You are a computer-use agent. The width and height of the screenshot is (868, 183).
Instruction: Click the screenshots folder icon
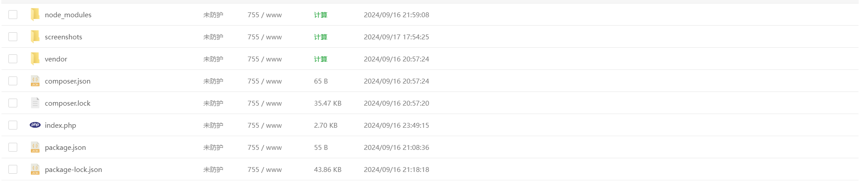coord(35,37)
